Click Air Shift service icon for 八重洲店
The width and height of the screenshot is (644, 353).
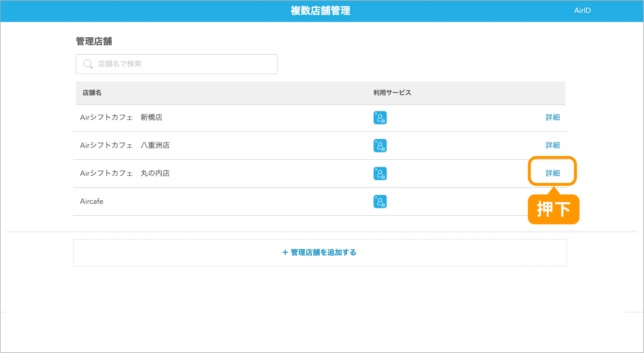[x=380, y=146]
